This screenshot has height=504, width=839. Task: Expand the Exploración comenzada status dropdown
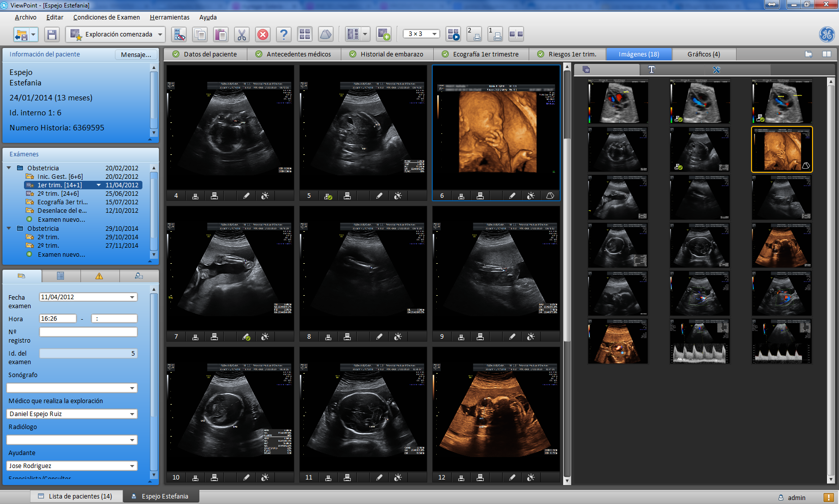160,34
